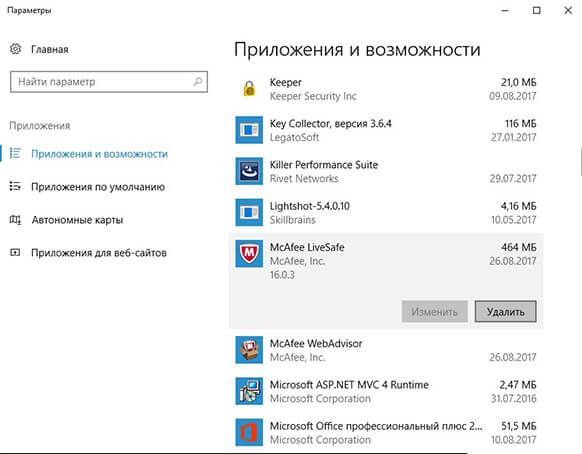Click the Skillbrains publisher text
The image size is (582, 454).
click(292, 220)
